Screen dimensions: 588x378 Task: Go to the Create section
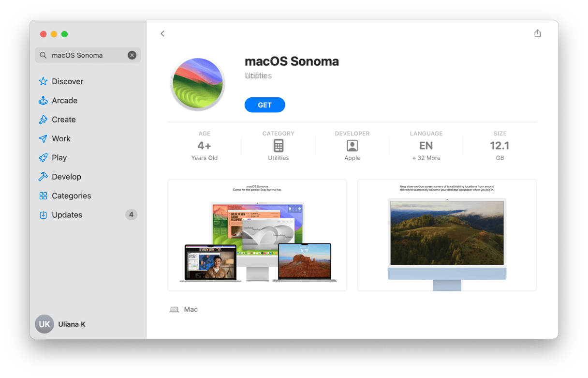(x=63, y=120)
